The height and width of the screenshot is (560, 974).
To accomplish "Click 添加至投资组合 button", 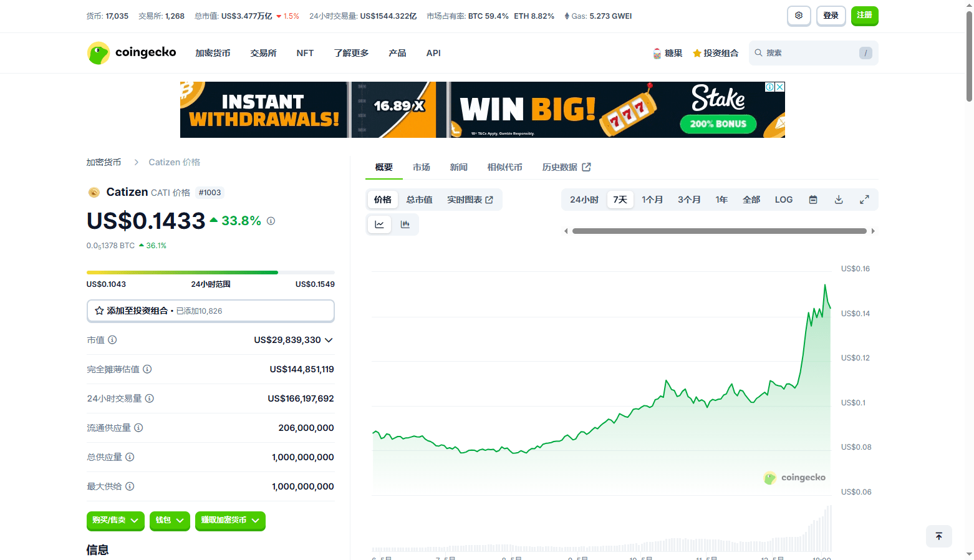I will pos(211,311).
